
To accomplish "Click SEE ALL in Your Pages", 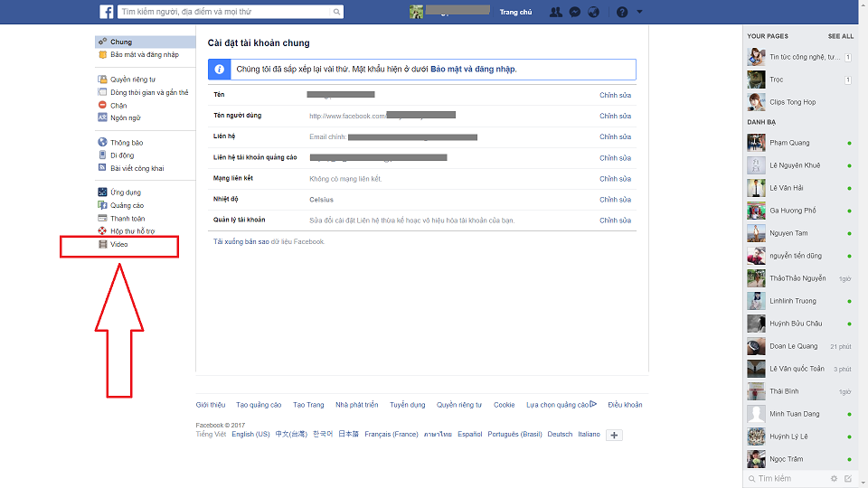I will (840, 36).
